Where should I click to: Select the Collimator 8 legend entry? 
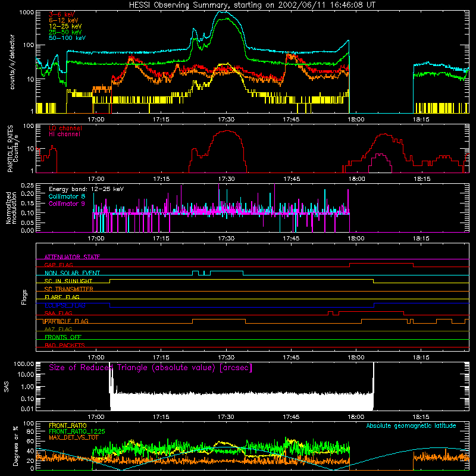pyautogui.click(x=67, y=196)
